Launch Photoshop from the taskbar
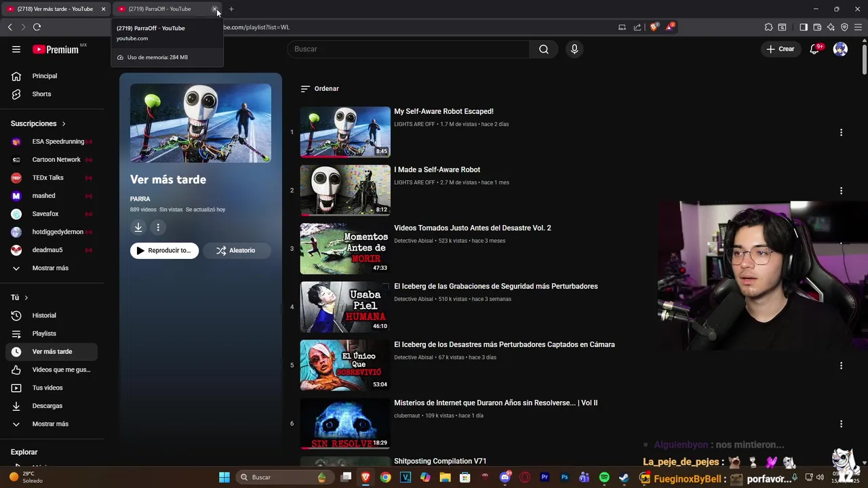This screenshot has height=488, width=868. (564, 477)
